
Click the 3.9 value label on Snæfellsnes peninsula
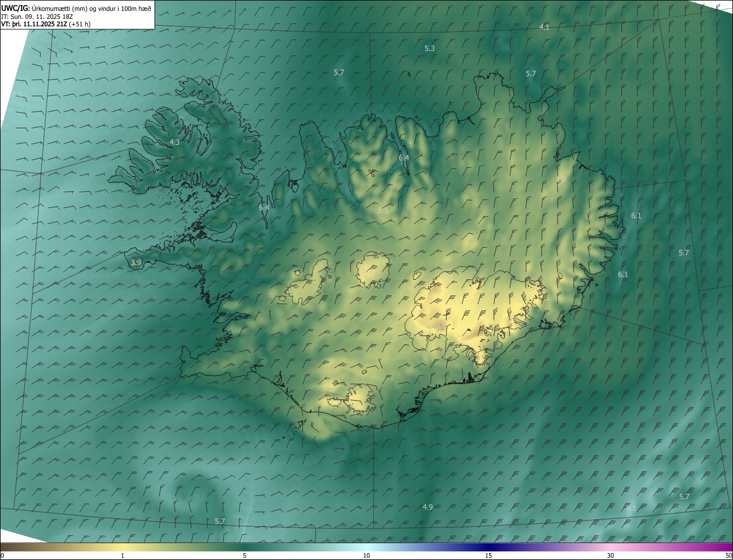click(x=136, y=263)
